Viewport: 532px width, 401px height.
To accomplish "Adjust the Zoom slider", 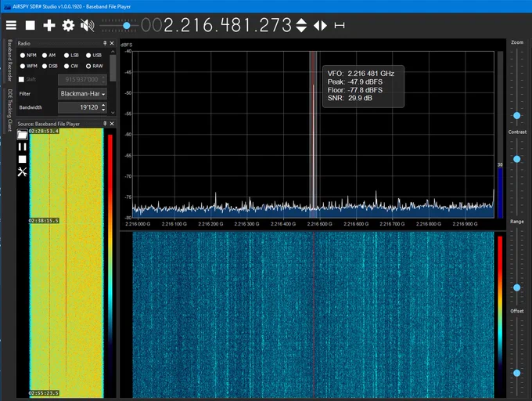I will 516,115.
